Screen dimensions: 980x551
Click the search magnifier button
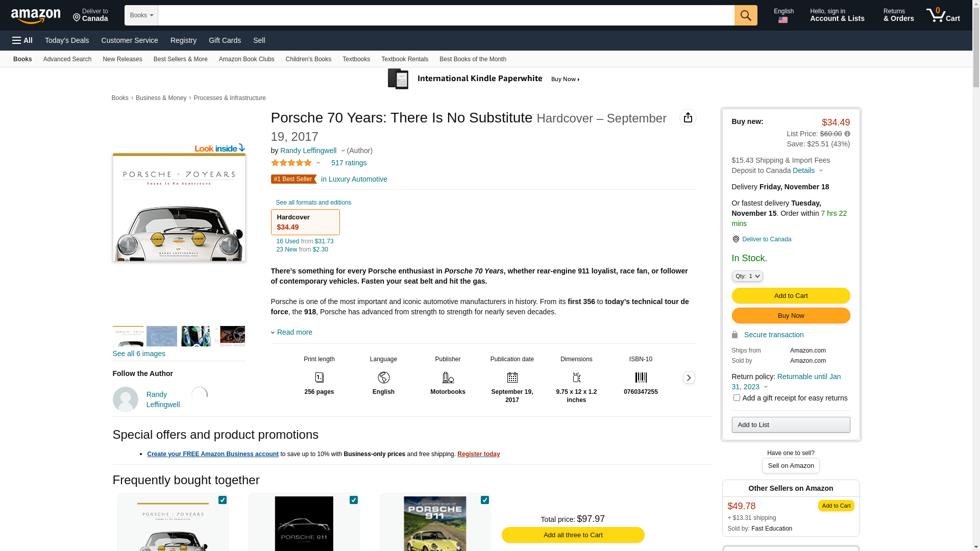746,15
